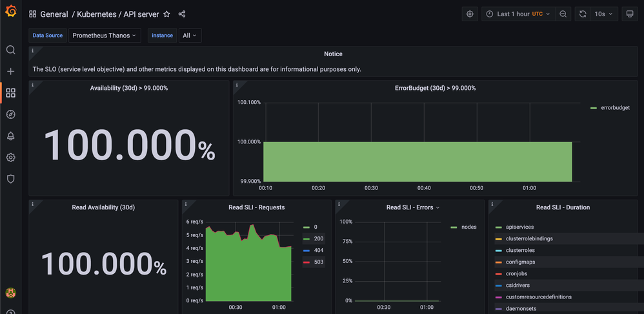Screen dimensions: 644x314
Task: Click info corner of Read Availability panel
Action: (x=32, y=204)
